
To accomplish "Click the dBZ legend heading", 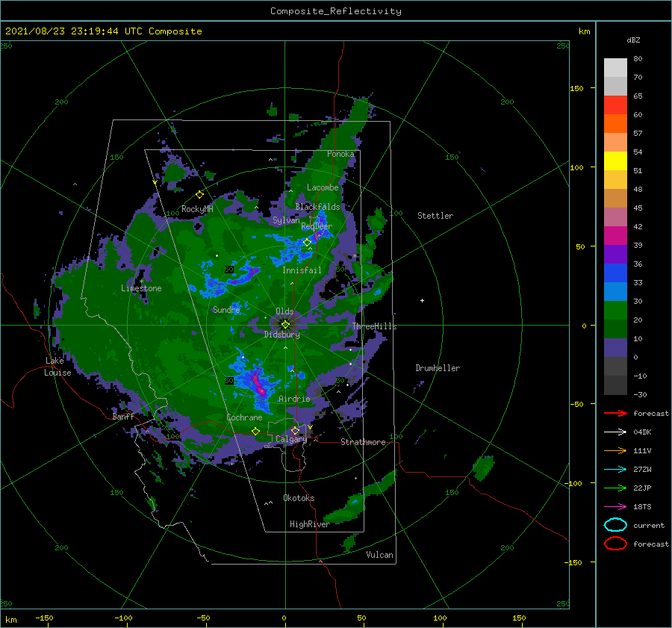I will coord(633,40).
